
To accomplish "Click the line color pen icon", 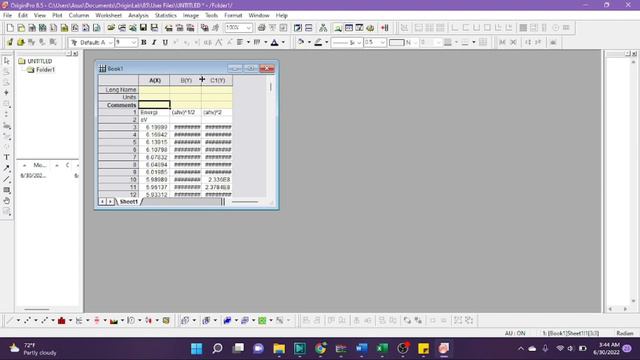I will 318,42.
